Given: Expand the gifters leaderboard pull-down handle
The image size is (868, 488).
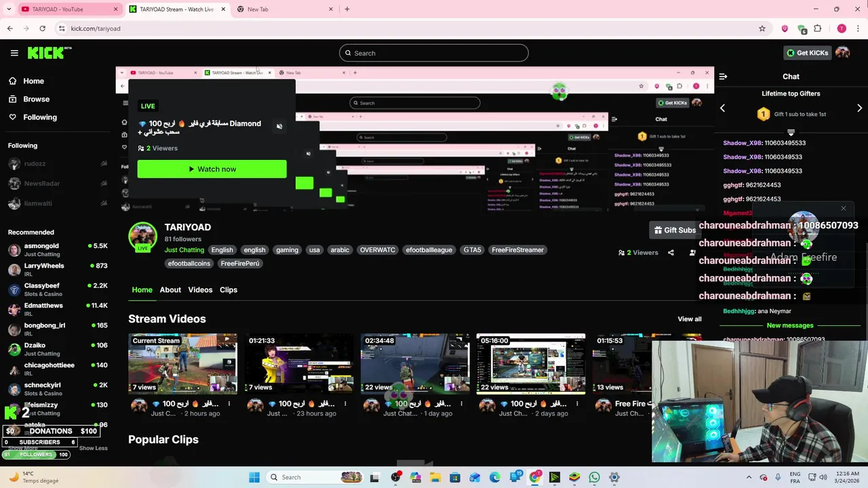Looking at the screenshot, I should coord(791,132).
